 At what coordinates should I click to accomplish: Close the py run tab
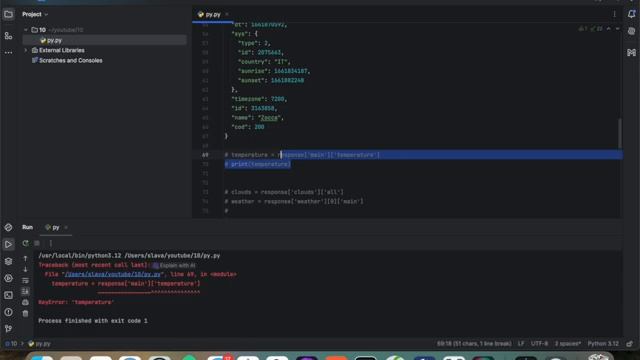[x=66, y=227]
